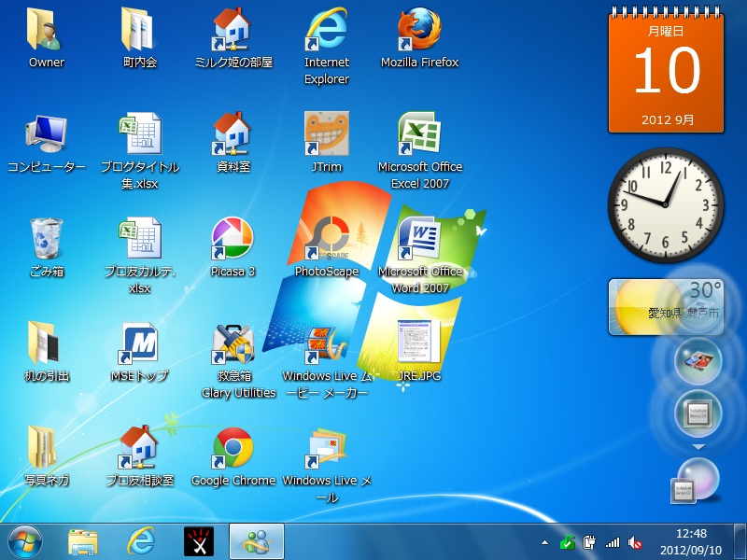Screen dimensions: 747x560
Task: Open the 机の引出 folder
Action: pos(46,353)
